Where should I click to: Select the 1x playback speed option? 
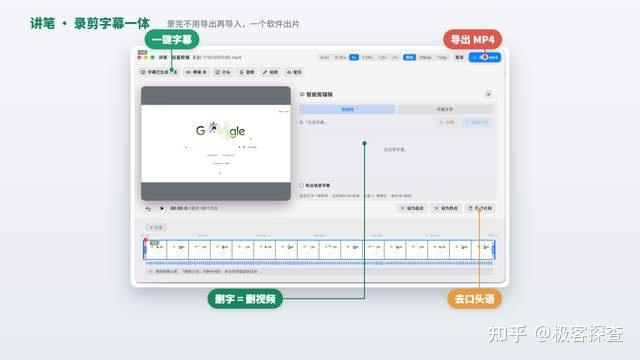coord(354,58)
